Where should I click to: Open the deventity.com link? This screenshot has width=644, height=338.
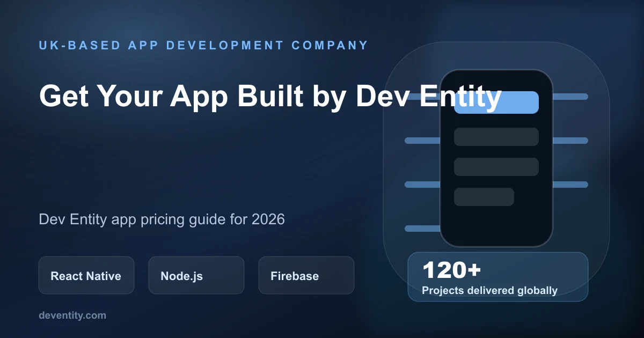pyautogui.click(x=72, y=315)
